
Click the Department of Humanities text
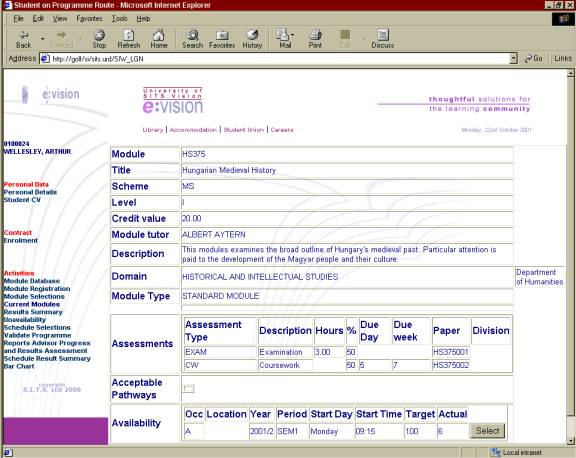(539, 277)
